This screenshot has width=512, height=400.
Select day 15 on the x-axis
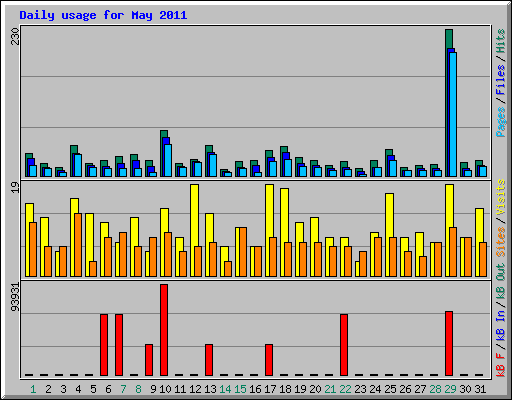click(x=240, y=389)
